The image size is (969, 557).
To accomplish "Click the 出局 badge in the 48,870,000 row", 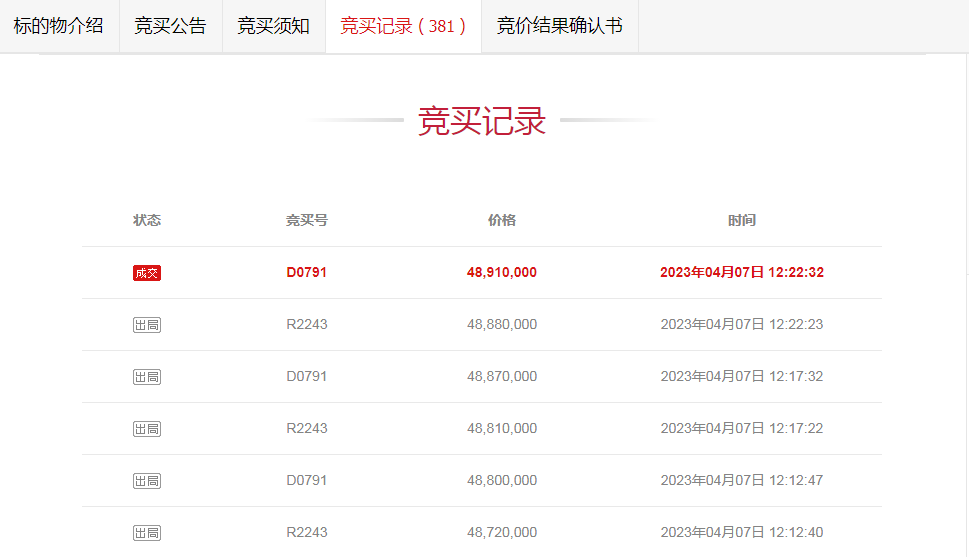I will pos(147,377).
